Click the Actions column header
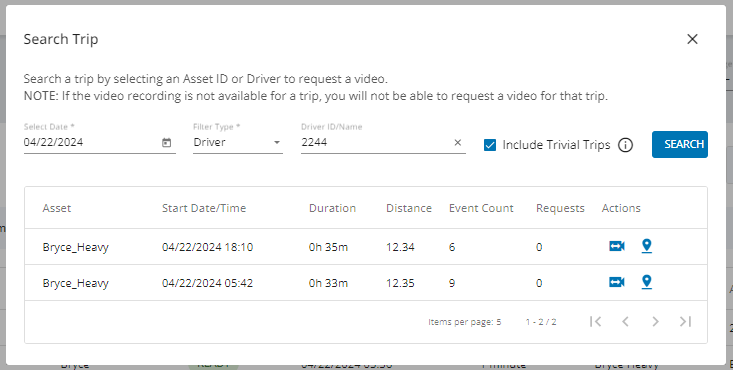This screenshot has height=370, width=733. click(621, 208)
